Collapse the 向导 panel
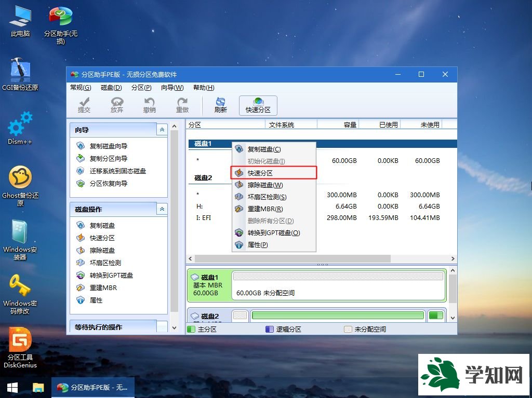The height and width of the screenshot is (398, 532). 161,129
